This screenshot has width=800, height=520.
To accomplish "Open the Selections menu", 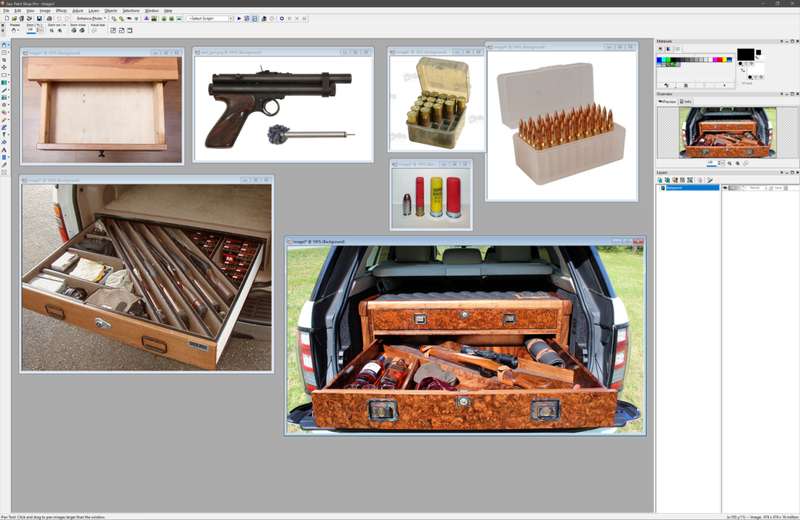I will point(131,10).
